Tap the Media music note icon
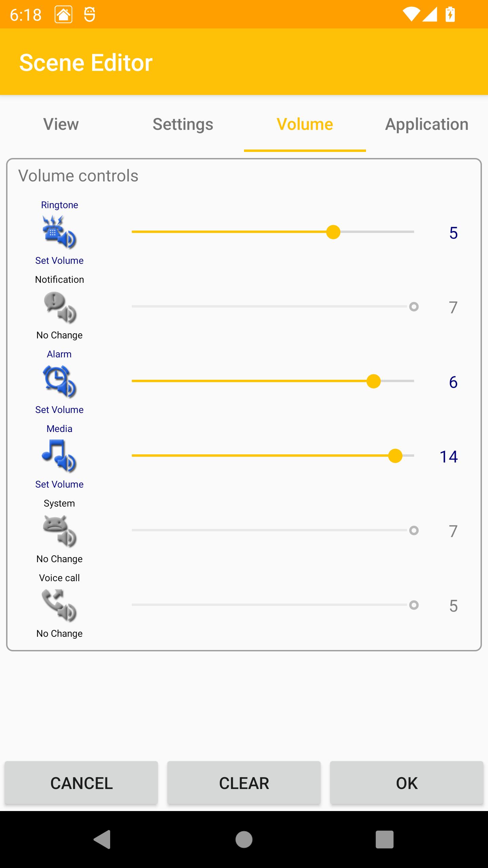This screenshot has height=868, width=488. coord(59,456)
